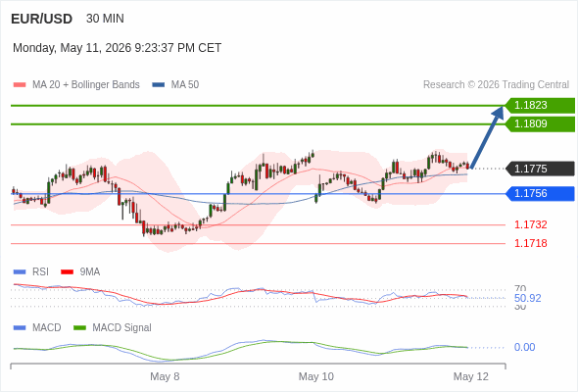The image size is (578, 392).
Task: Click the RSI value 50.92 label
Action: [x=527, y=298]
